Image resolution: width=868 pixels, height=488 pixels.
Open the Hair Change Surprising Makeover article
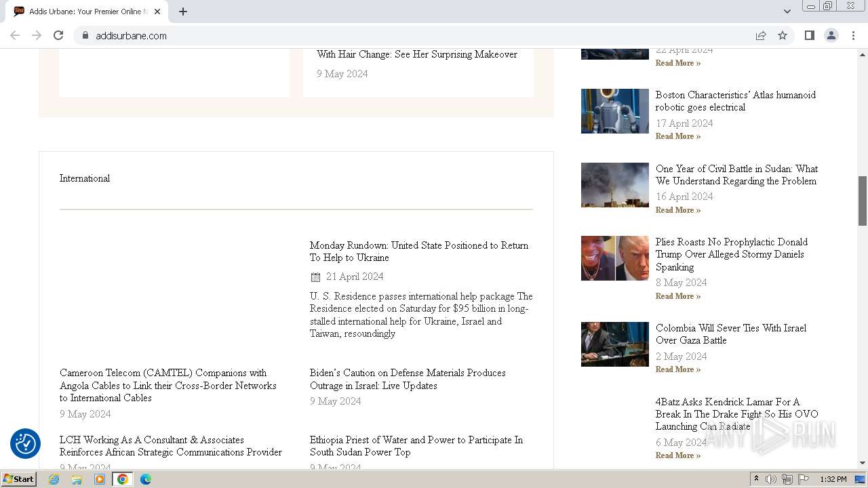pyautogui.click(x=417, y=54)
